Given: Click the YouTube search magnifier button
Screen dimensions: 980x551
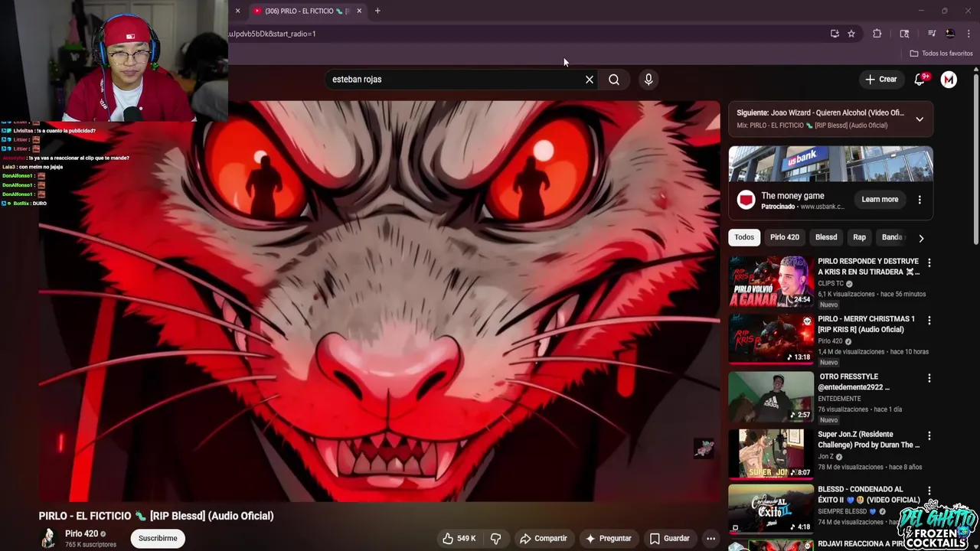Looking at the screenshot, I should (x=614, y=80).
